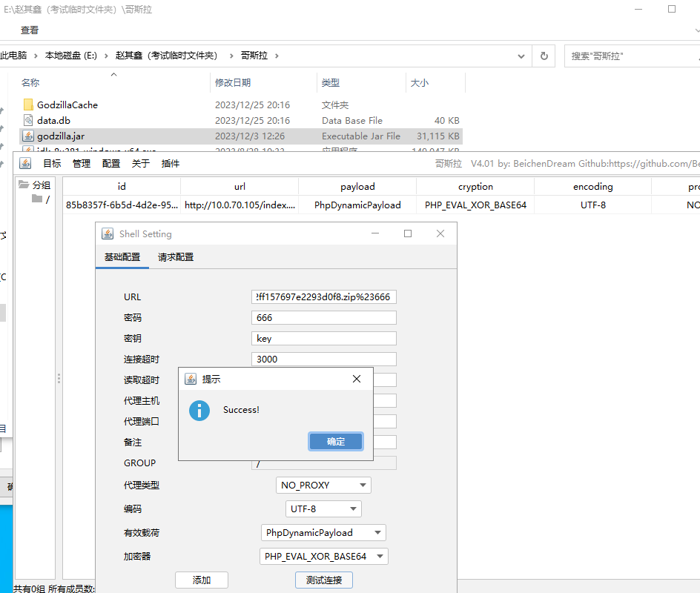Open the 查看 tab in Explorer
The height and width of the screenshot is (593, 700).
(30, 30)
